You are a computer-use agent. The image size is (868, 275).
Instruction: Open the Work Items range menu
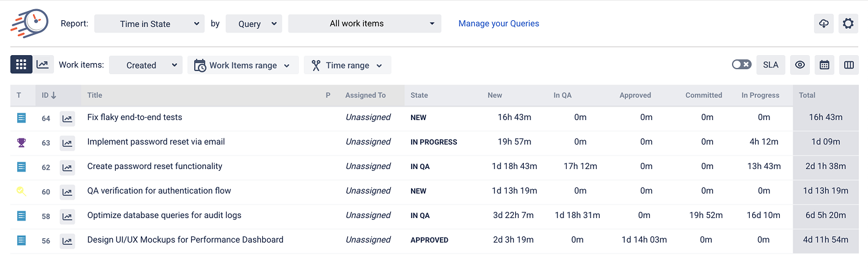243,66
